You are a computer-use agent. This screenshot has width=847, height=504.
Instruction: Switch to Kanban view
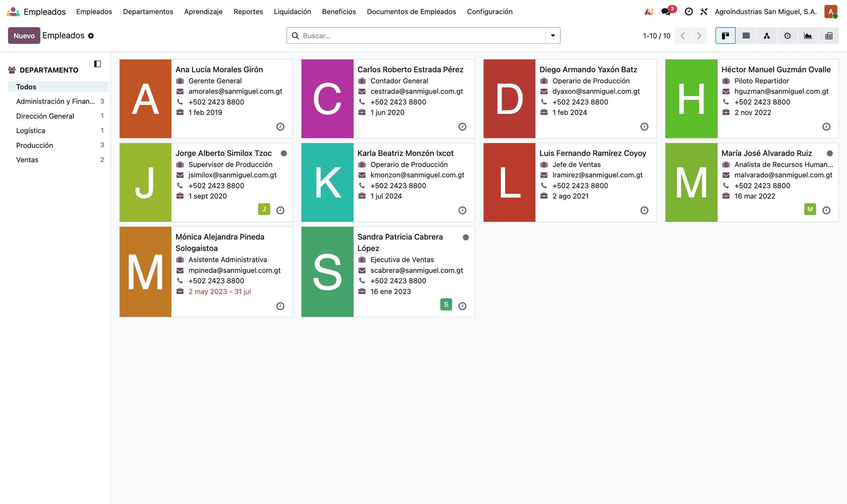(725, 36)
